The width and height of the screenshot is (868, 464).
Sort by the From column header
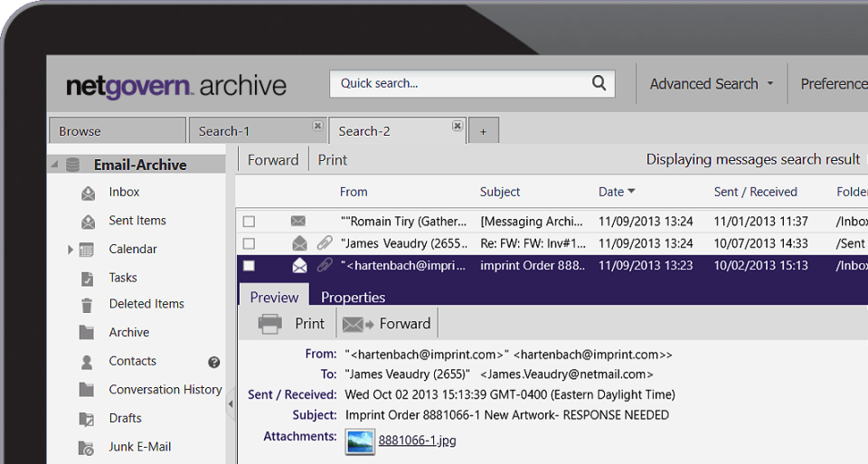[x=354, y=192]
